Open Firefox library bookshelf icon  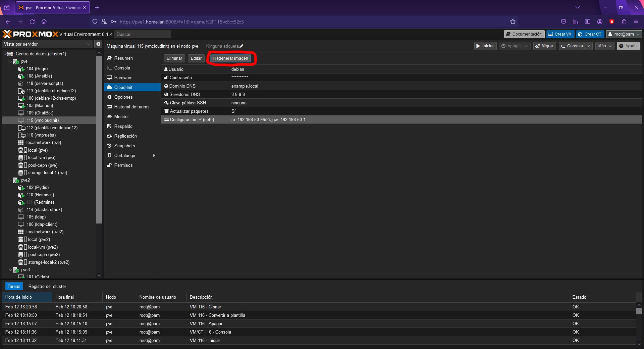(x=576, y=22)
